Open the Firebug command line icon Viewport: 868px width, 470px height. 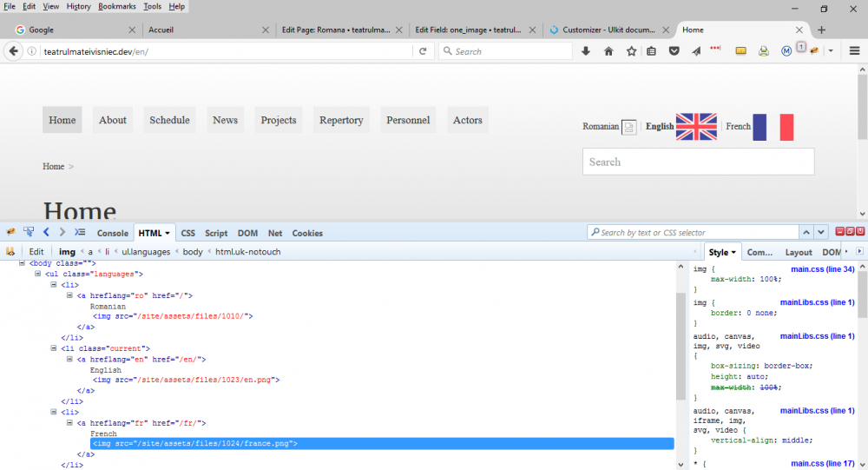coord(80,232)
